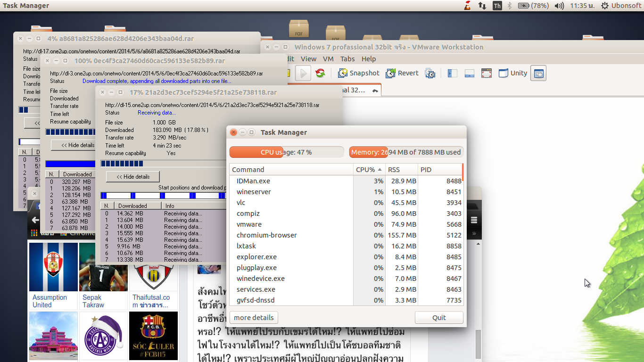This screenshot has height=362, width=644.
Task: Open the Thaifutsal.com link in Chromium
Action: [x=151, y=301]
